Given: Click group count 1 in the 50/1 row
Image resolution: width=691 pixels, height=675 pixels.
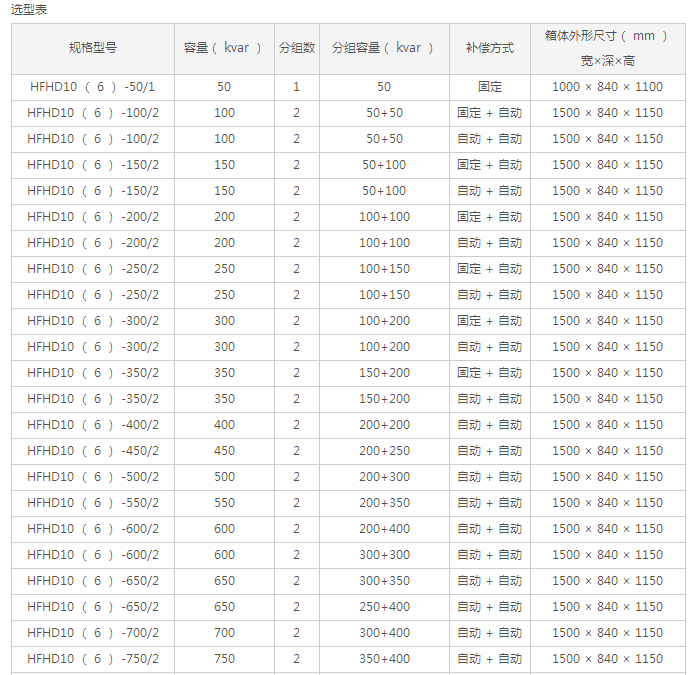Looking at the screenshot, I should point(297,87).
